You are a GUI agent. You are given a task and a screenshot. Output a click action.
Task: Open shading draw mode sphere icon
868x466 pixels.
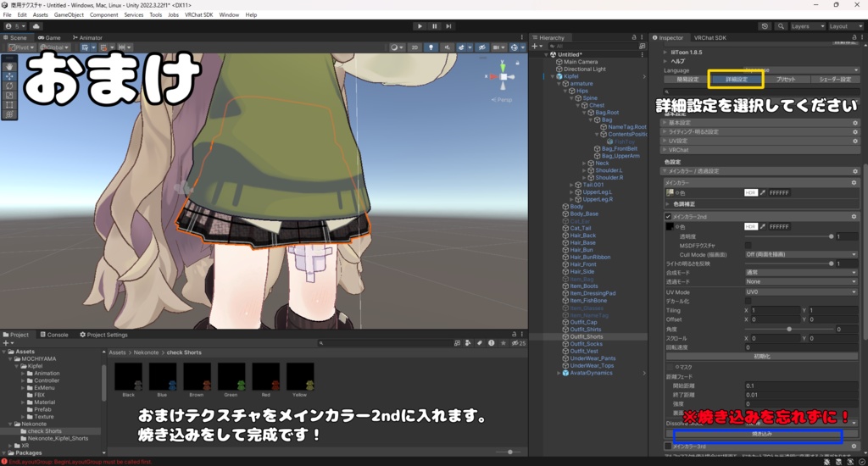[x=397, y=47]
